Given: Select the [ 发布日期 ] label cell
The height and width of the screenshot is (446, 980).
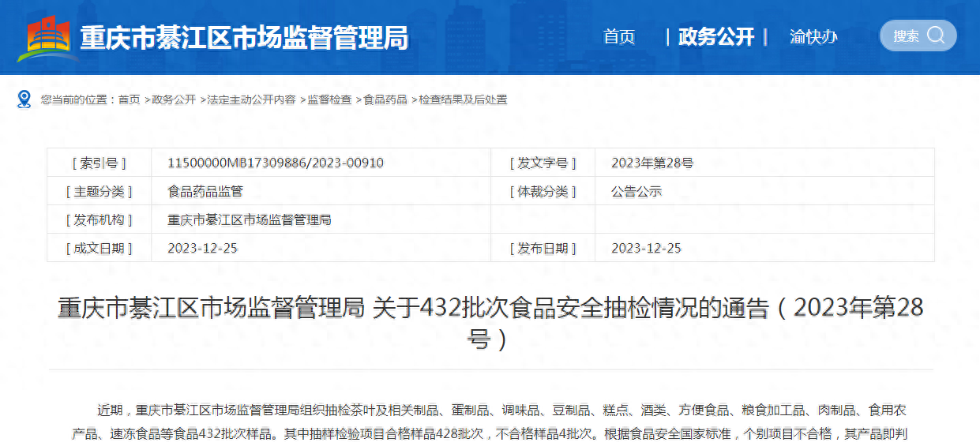Looking at the screenshot, I should [x=543, y=248].
